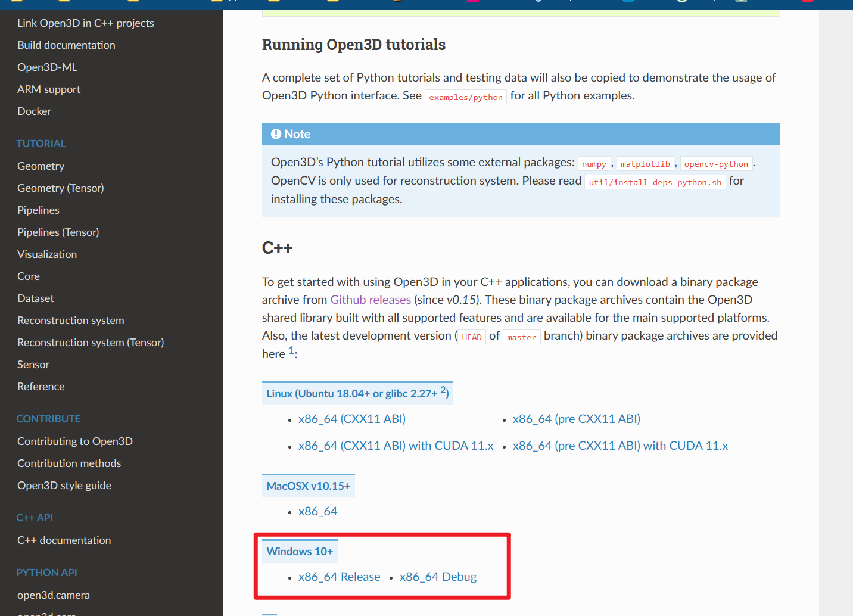
Task: Select the Linux Ubuntu 18.04+ tab
Action: click(357, 393)
